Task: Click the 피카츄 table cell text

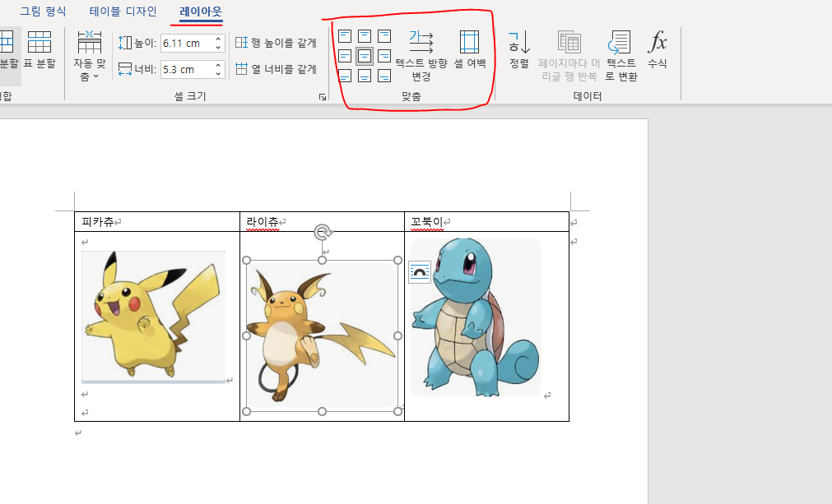Action: (x=98, y=221)
